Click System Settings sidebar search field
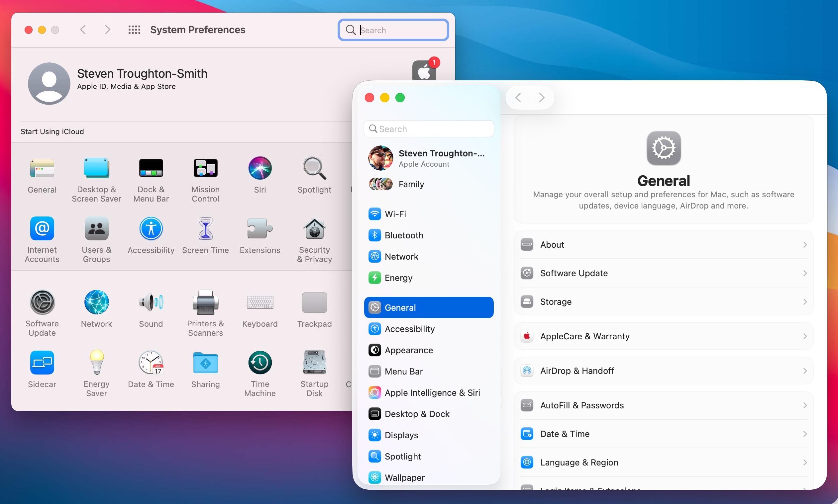Image resolution: width=838 pixels, height=504 pixels. [x=429, y=129]
